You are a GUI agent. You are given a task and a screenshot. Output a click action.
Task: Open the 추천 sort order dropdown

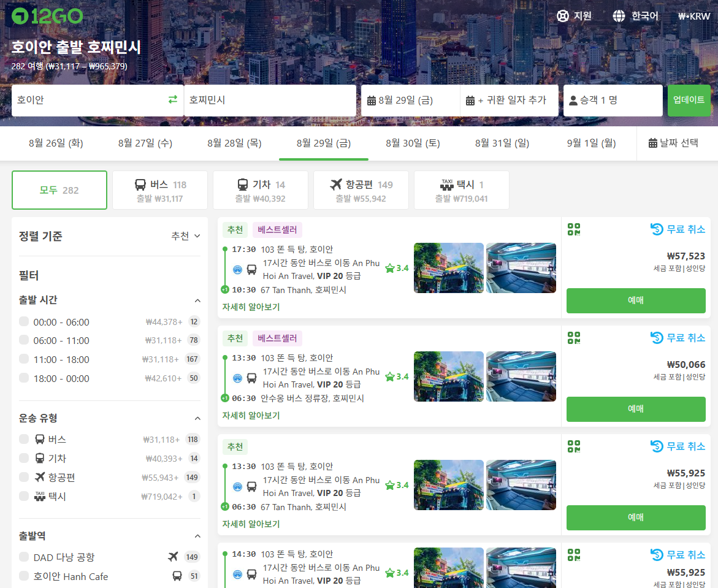coord(185,236)
